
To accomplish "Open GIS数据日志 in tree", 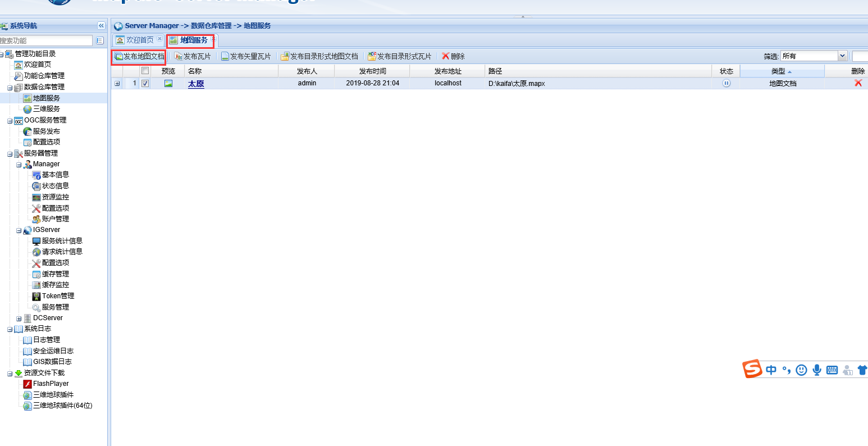I will (x=52, y=362).
